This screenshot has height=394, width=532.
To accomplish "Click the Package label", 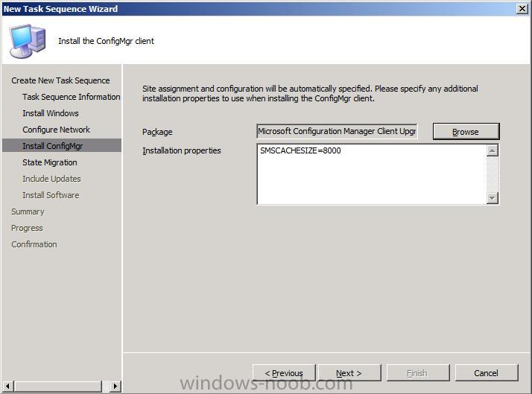I will pos(157,132).
